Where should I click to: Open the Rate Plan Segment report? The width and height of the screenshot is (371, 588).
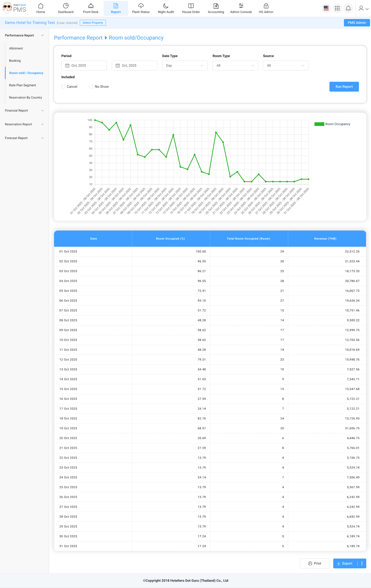tap(22, 85)
